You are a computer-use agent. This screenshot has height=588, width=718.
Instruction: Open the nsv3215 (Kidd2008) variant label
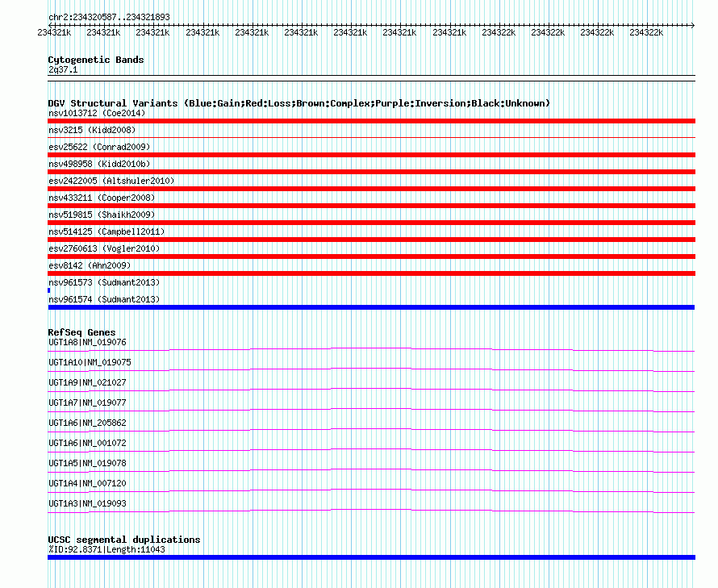tap(92, 130)
